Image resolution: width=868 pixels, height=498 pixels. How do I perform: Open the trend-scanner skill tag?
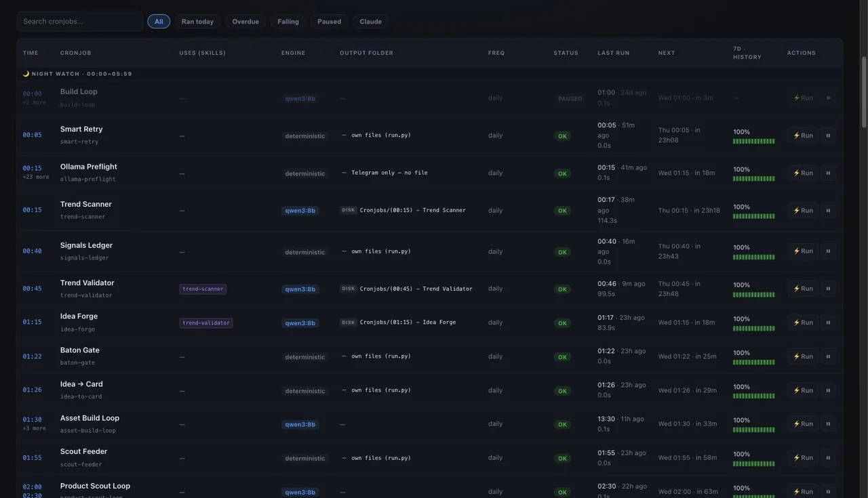point(203,289)
